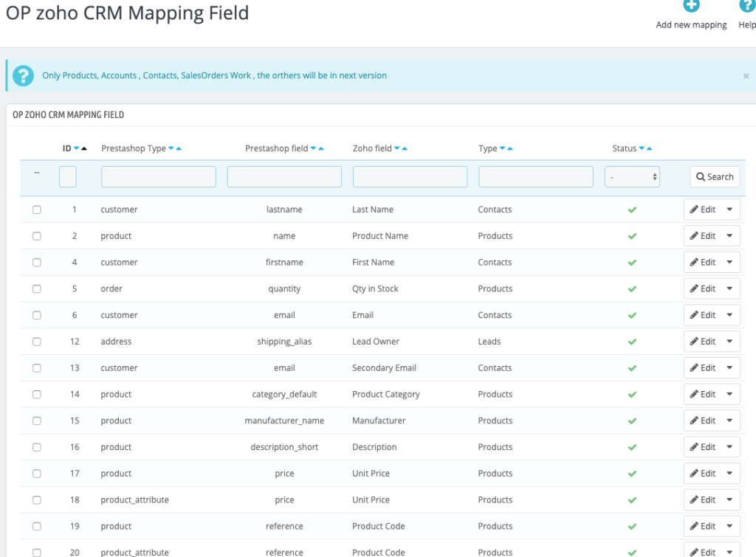This screenshot has width=756, height=557.
Task: Edit the ID 17 Unit Price mapping
Action: pos(703,474)
